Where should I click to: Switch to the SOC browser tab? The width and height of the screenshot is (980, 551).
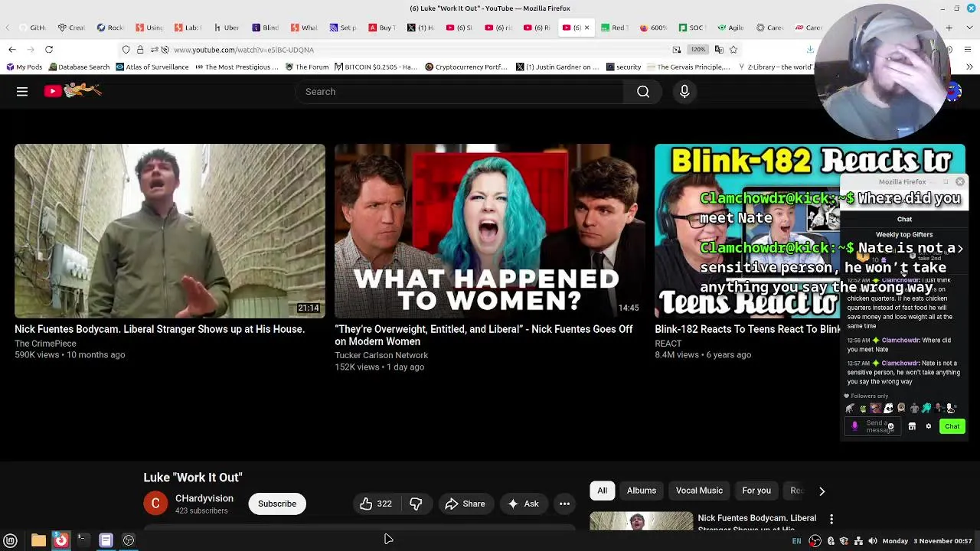coord(691,28)
